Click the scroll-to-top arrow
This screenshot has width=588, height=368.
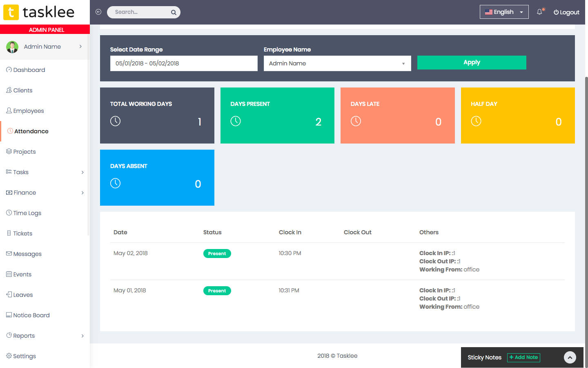click(570, 357)
